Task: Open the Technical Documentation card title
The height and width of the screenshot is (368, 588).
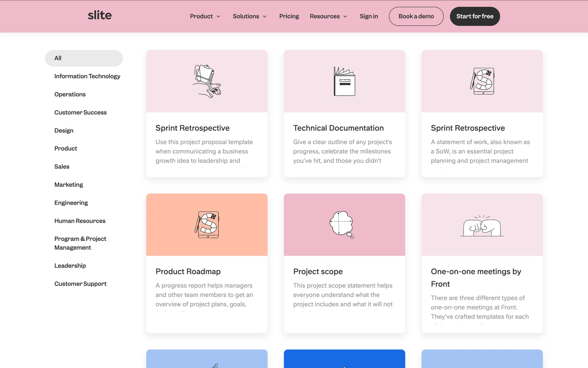Action: coord(338,128)
